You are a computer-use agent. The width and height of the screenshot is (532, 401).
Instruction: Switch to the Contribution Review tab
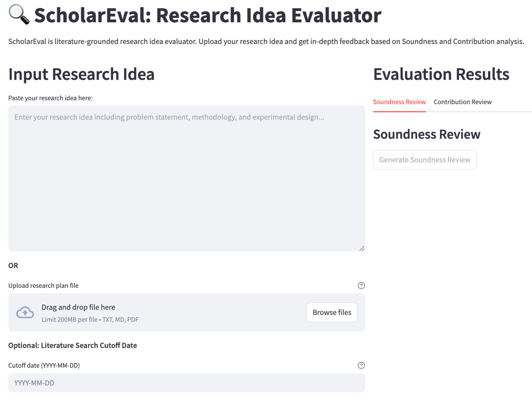coord(462,102)
